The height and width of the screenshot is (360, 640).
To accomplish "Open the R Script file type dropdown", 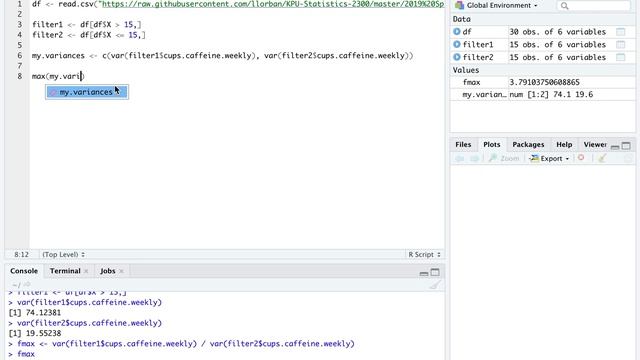I will (424, 254).
